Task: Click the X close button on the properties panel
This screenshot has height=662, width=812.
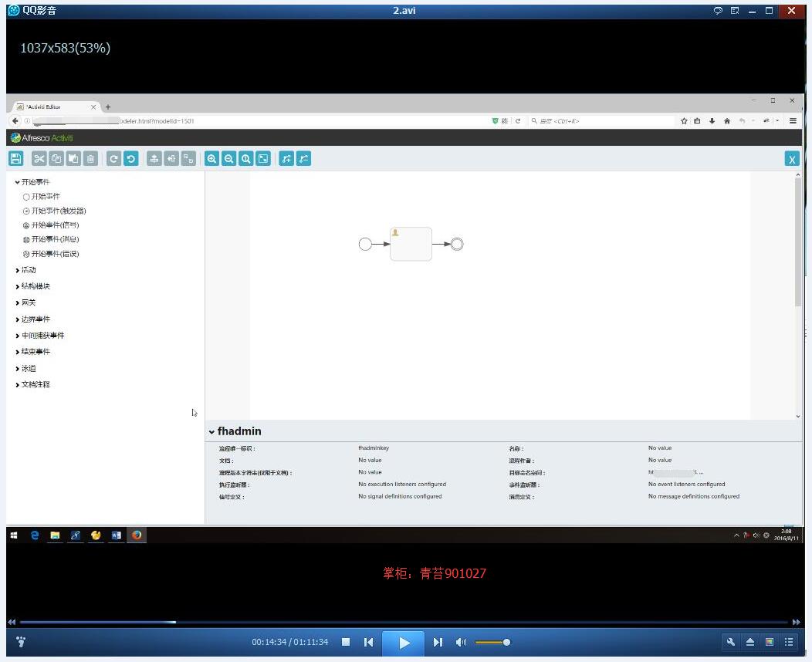Action: point(792,158)
